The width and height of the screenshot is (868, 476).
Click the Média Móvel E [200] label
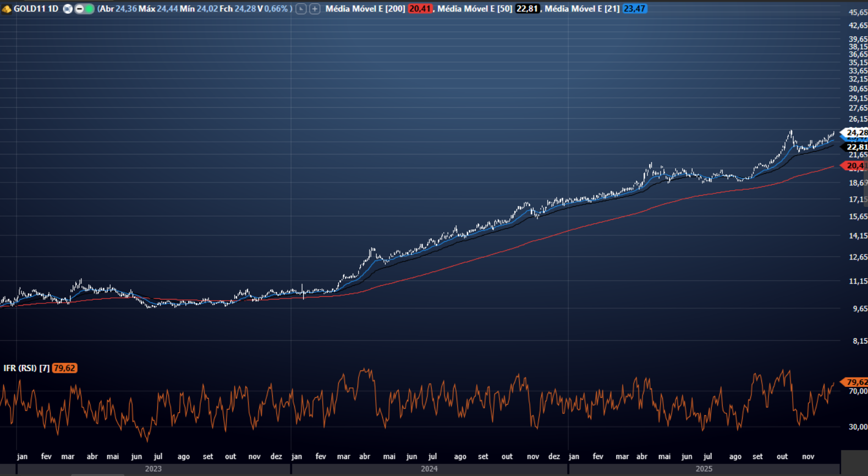tap(365, 9)
